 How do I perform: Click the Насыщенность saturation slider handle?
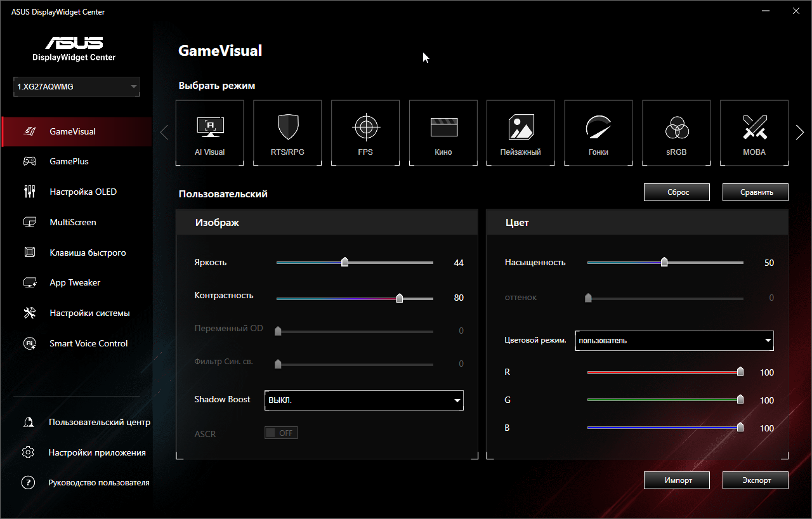664,262
